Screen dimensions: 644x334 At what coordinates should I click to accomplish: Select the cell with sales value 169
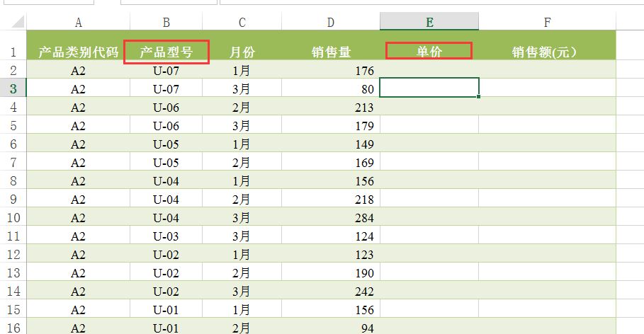pos(331,163)
